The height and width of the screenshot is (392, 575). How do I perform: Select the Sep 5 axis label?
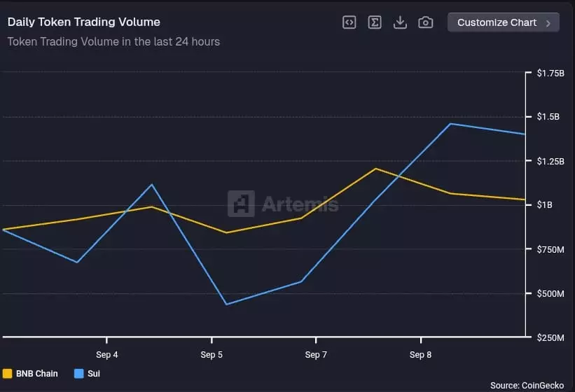point(212,355)
